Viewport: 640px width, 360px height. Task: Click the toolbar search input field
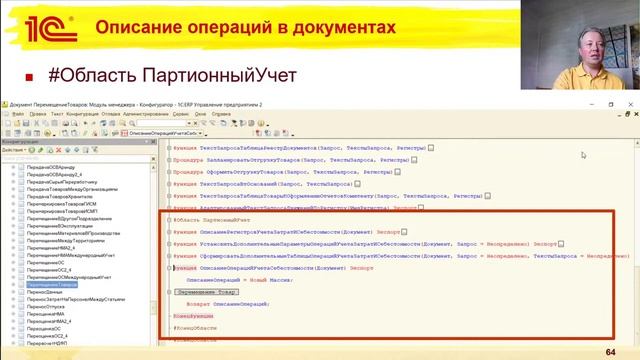[161, 123]
